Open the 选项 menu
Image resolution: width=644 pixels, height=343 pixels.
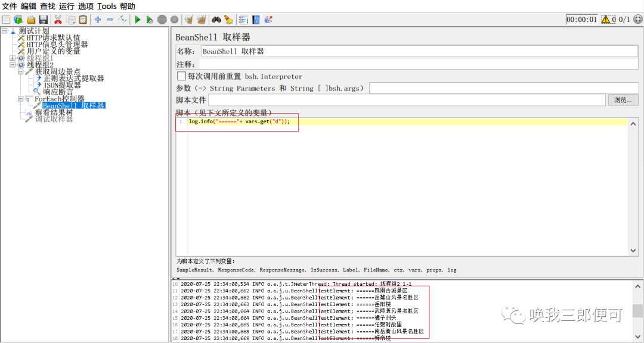point(86,6)
